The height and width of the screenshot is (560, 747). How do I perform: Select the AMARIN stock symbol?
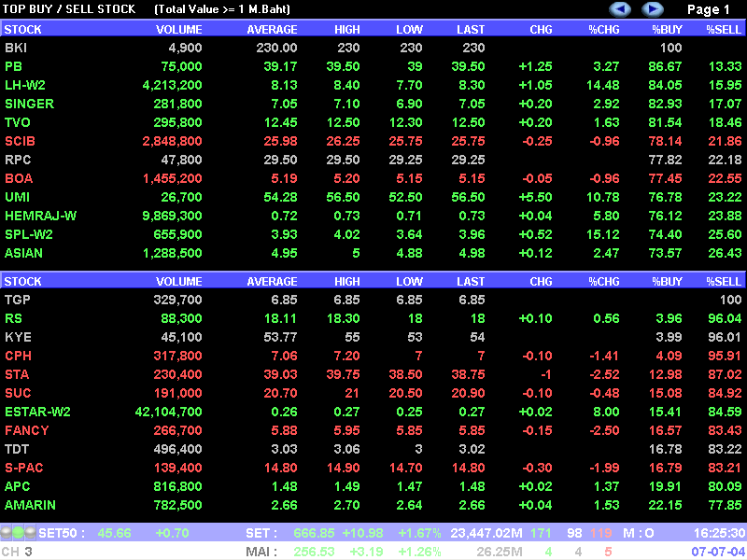[30, 505]
